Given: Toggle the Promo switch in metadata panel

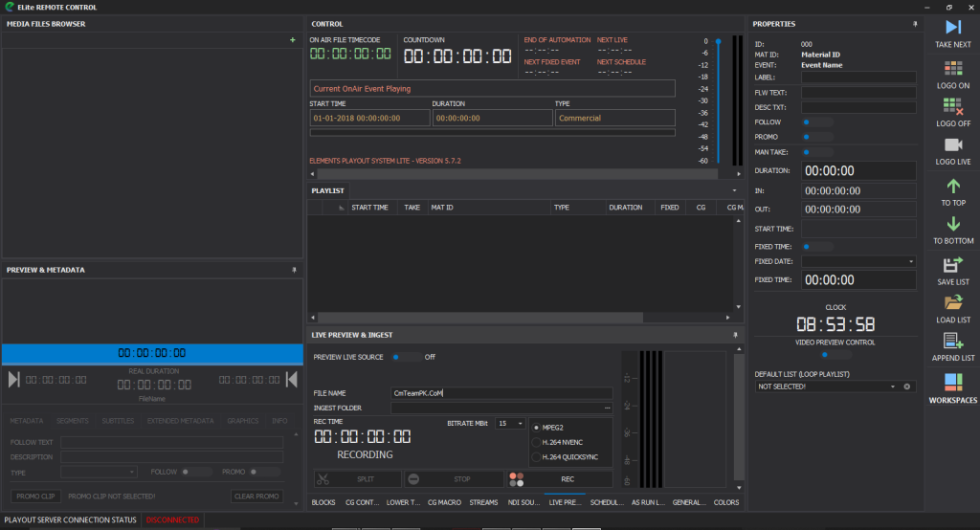Looking at the screenshot, I should [264, 472].
